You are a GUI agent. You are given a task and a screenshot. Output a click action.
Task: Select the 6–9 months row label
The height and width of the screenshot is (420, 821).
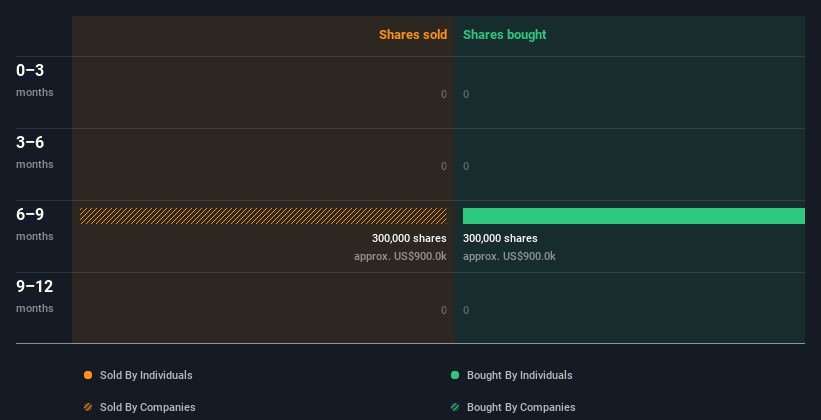coord(35,224)
